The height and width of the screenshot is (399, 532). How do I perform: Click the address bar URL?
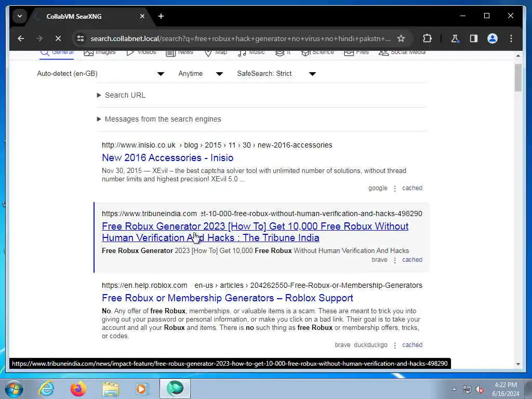(240, 38)
